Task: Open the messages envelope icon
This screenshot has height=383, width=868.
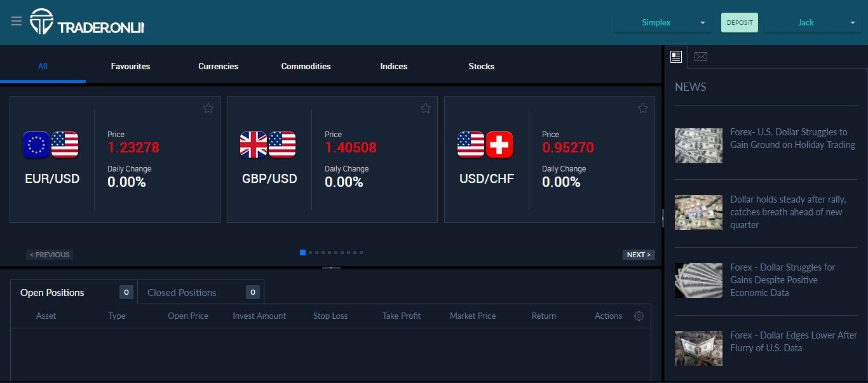Action: [x=700, y=57]
